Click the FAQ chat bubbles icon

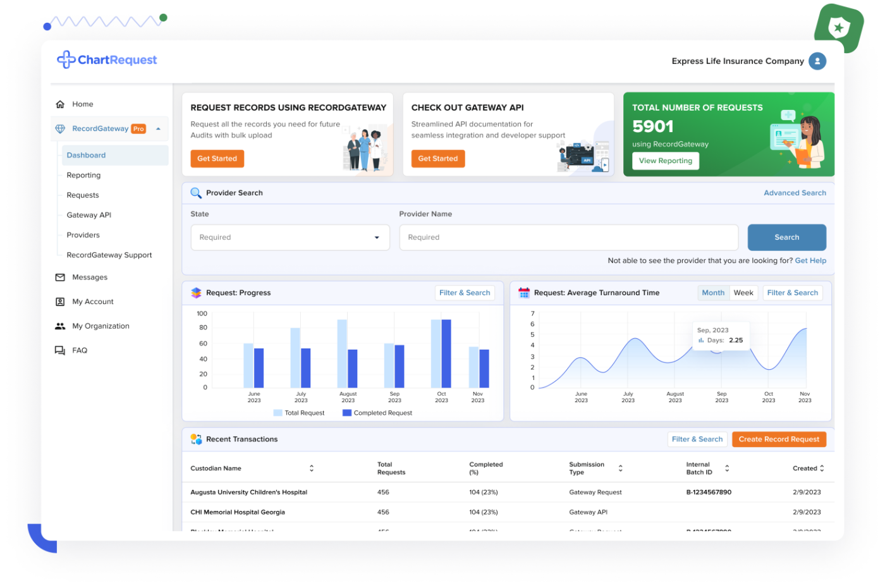coord(60,350)
